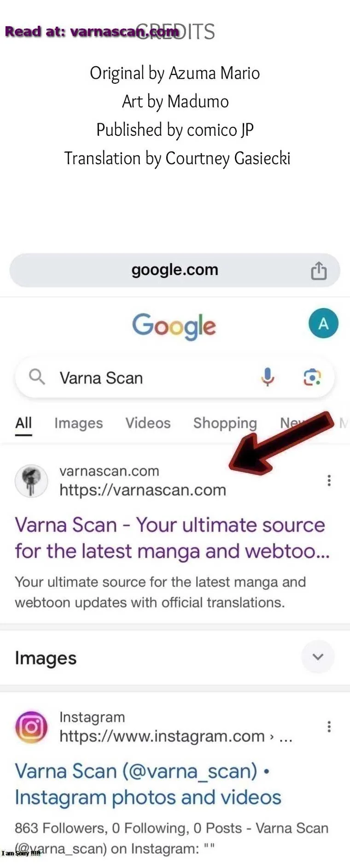Select the All results tab
Image resolution: width=350 pixels, height=868 pixels.
click(x=23, y=423)
